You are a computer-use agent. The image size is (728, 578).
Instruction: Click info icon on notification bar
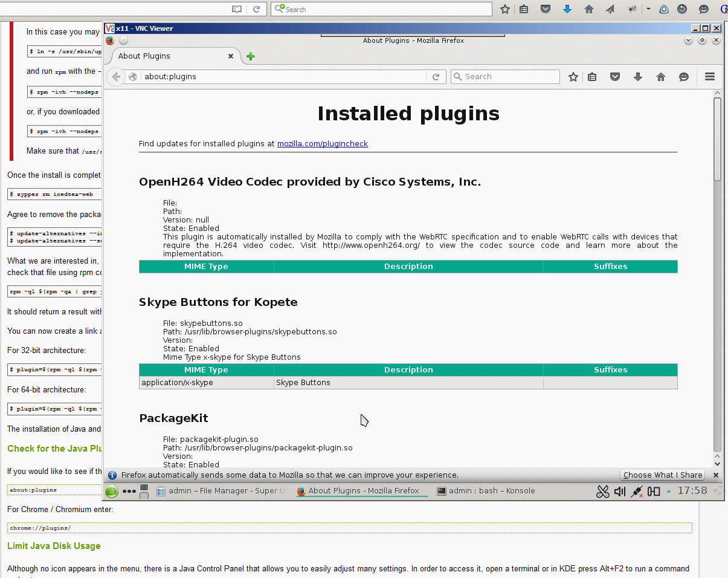[x=112, y=475]
